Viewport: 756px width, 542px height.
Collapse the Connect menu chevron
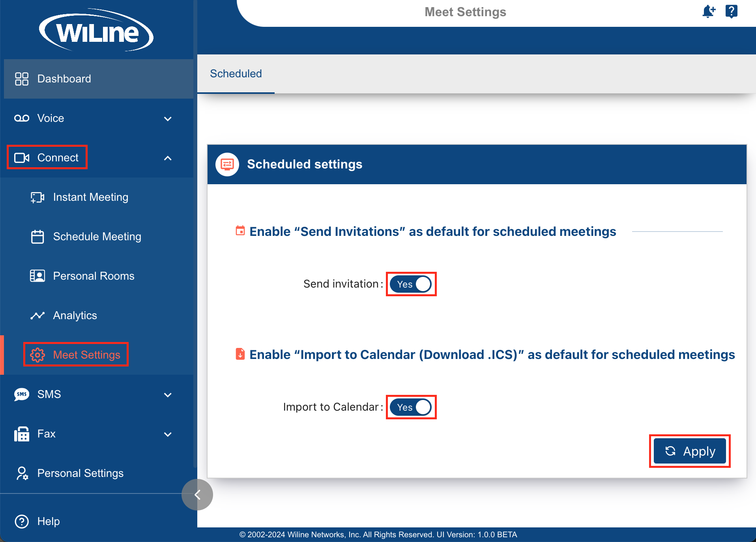point(168,158)
